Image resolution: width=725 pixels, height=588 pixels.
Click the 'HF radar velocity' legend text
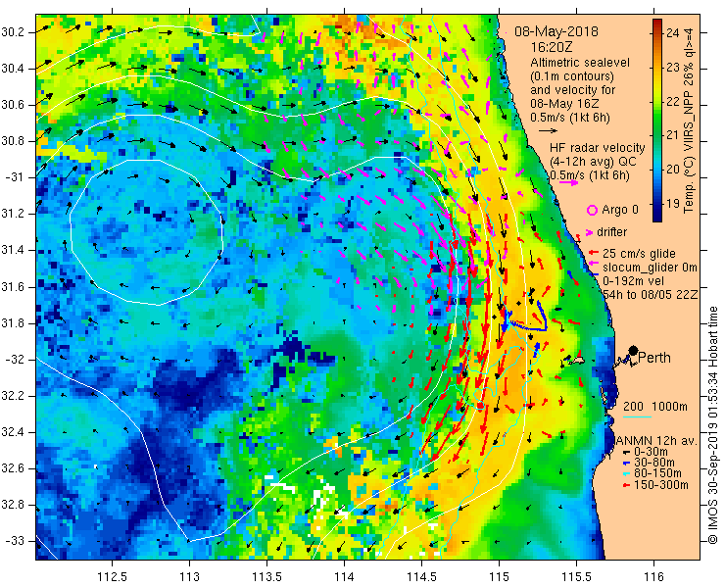[x=598, y=148]
